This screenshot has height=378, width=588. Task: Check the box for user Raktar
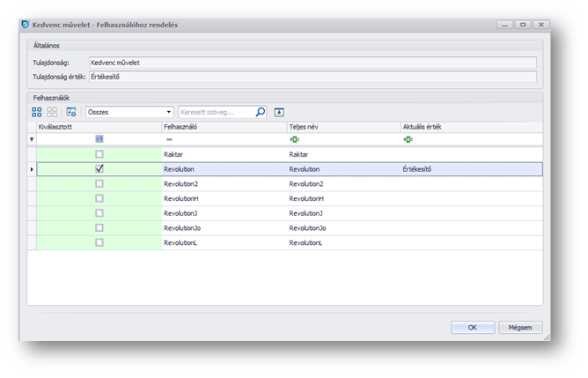[99, 154]
